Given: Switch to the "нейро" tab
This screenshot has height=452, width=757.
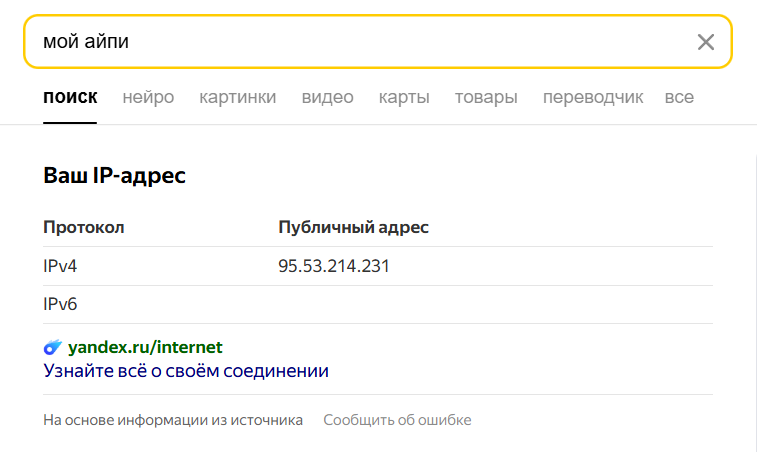Looking at the screenshot, I should [x=148, y=97].
